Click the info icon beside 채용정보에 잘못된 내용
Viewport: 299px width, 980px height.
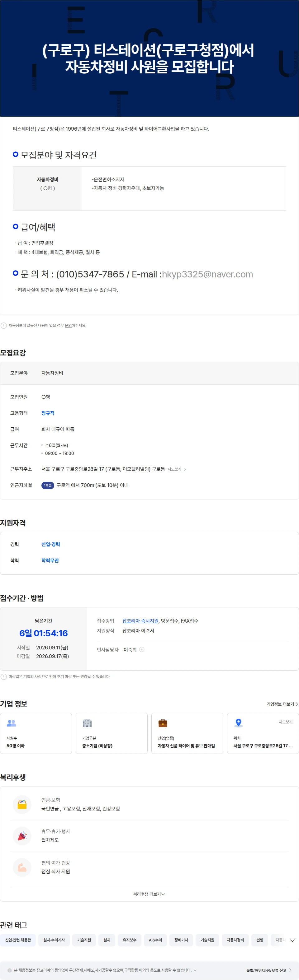tap(4, 325)
